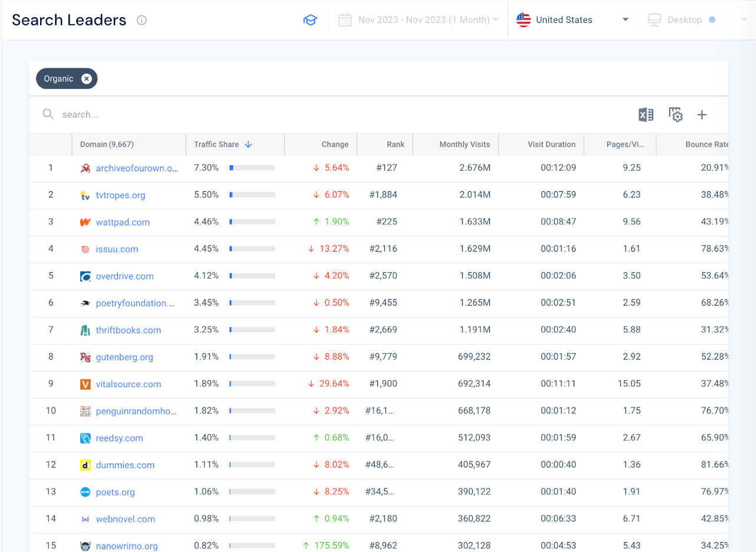
Task: Click the traffic share bar for archiveofourown
Action: (x=252, y=168)
